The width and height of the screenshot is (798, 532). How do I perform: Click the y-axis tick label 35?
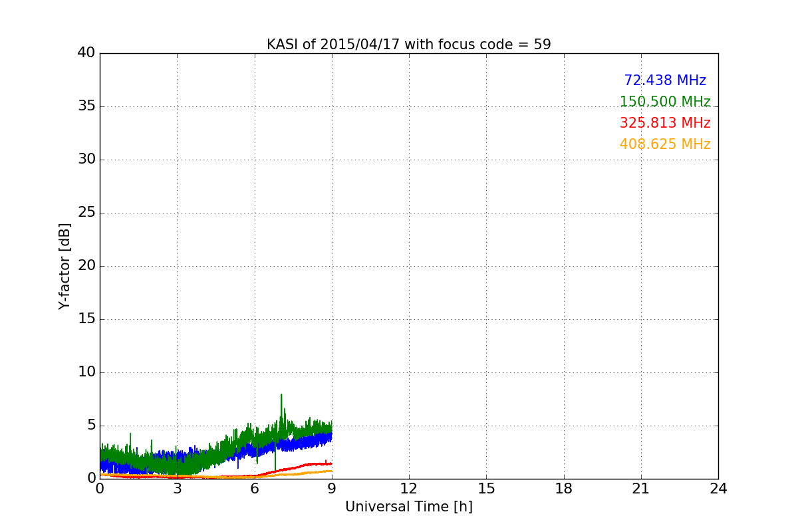86,106
